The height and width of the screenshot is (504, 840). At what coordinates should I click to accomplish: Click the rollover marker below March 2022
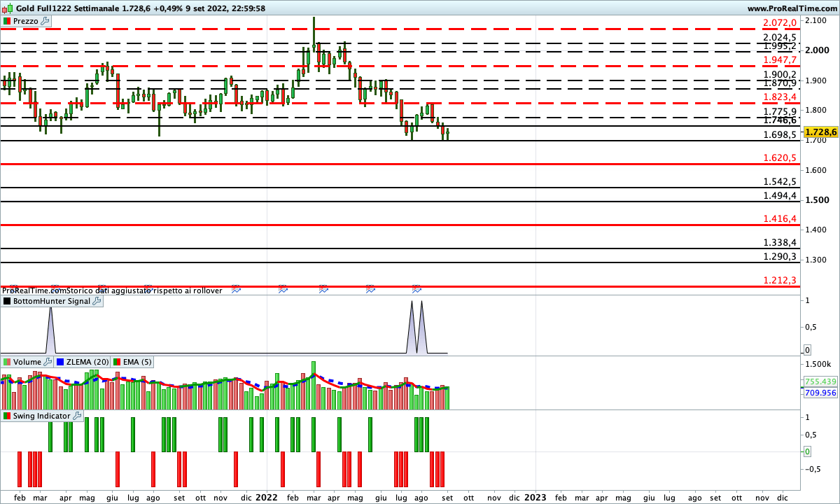coord(323,288)
